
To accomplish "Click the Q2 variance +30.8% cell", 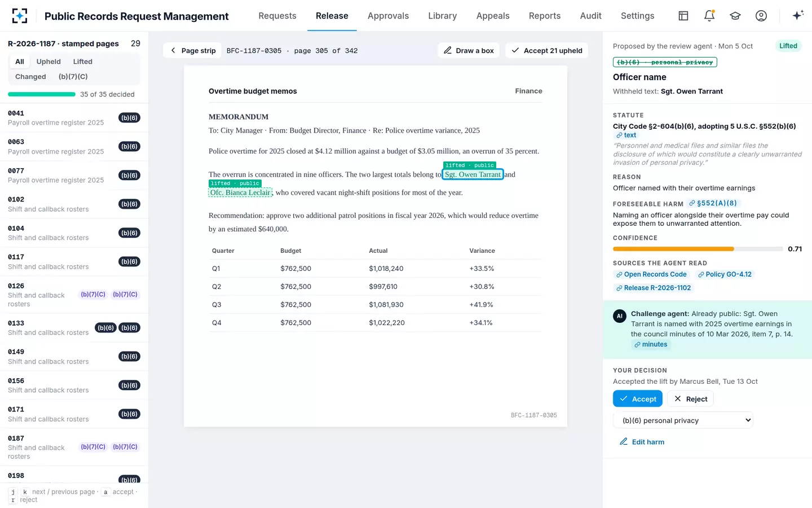I will [482, 287].
